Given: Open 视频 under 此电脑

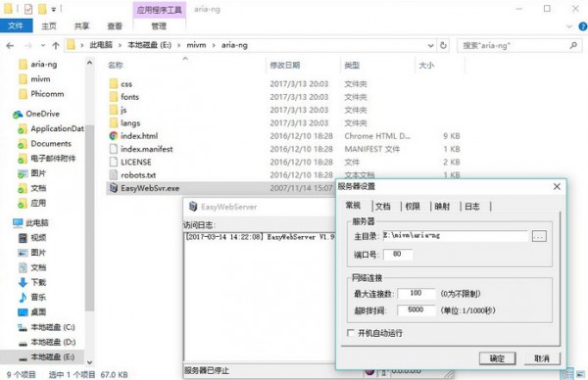Looking at the screenshot, I should coord(38,238).
